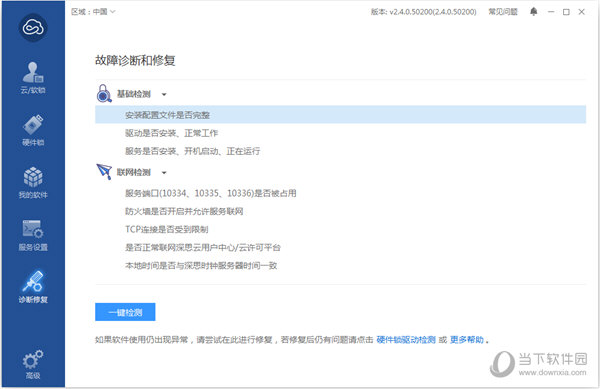
Task: Select row 是否正常联网深思云用户中心/云许可平台
Action: coord(341,247)
